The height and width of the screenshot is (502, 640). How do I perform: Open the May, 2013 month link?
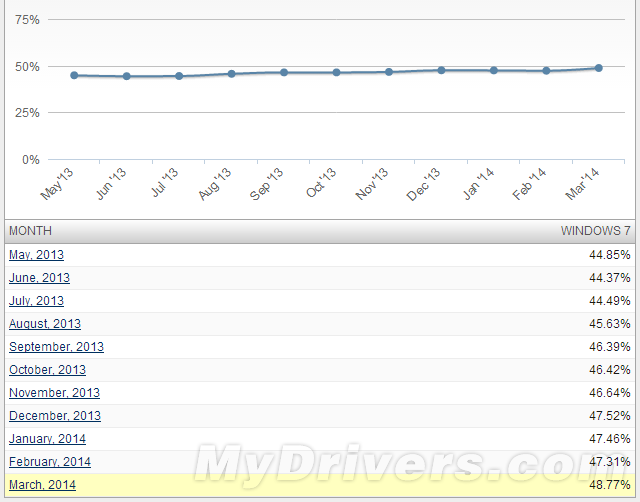point(36,255)
